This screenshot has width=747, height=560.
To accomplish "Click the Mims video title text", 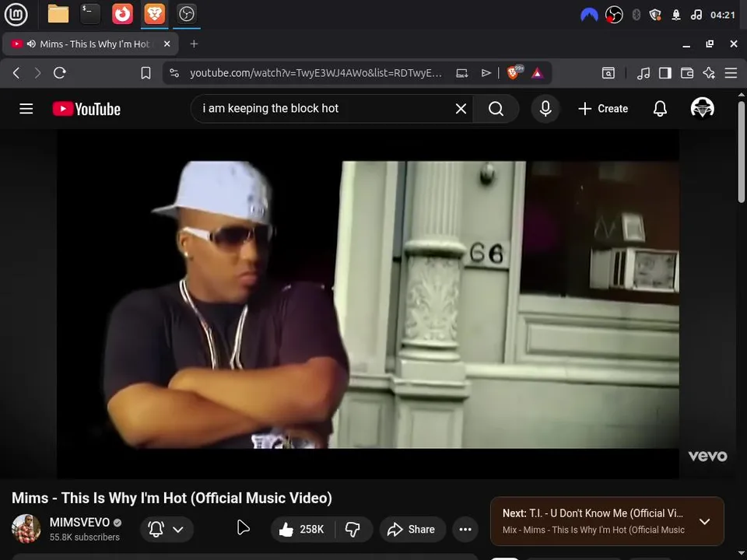I will [171, 498].
